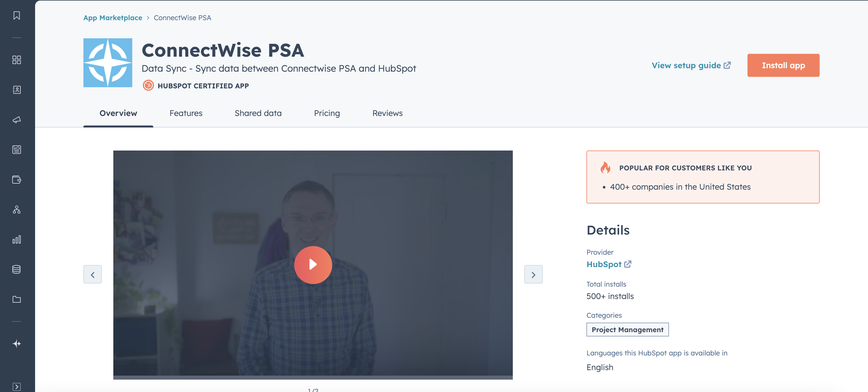Image resolution: width=868 pixels, height=392 pixels.
Task: Click the popular flame icon
Action: tap(605, 168)
